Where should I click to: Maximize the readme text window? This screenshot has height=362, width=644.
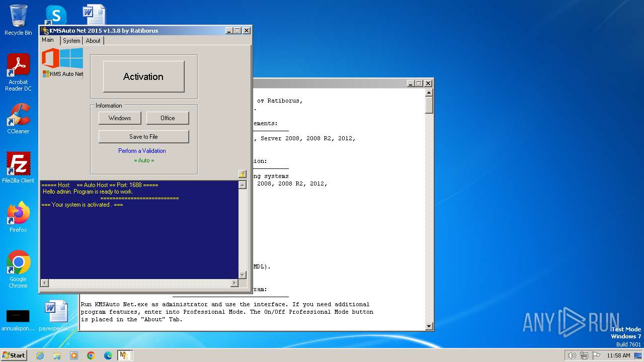[419, 83]
